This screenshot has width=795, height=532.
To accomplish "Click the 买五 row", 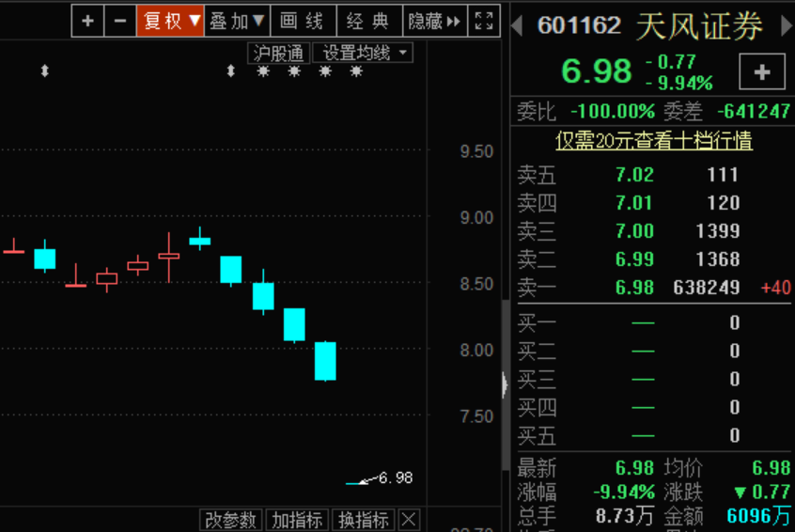I will [x=654, y=435].
